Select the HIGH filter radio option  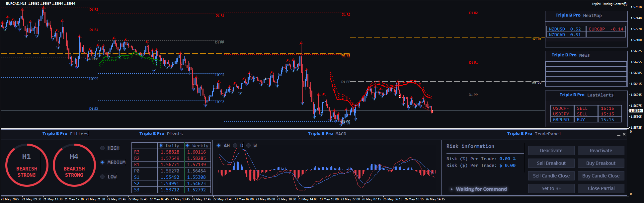(103, 148)
